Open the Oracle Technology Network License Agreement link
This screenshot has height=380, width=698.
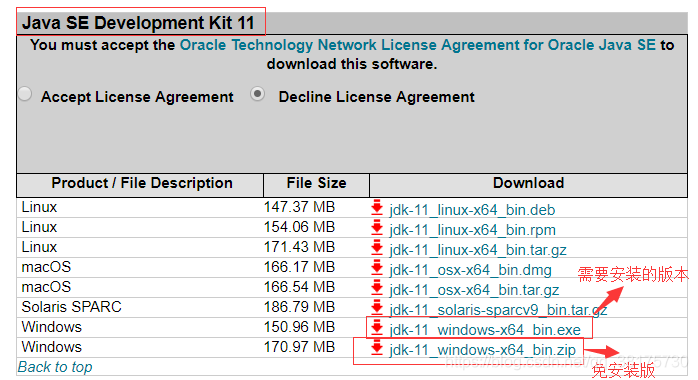click(418, 45)
